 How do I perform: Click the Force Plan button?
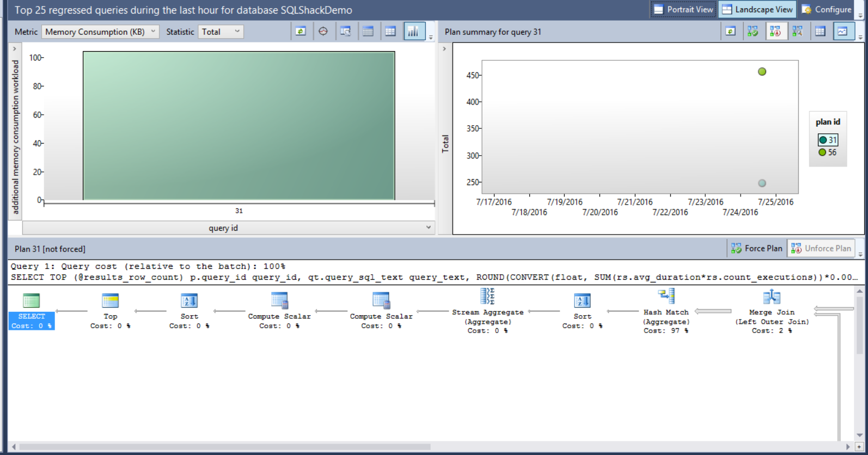coord(756,248)
